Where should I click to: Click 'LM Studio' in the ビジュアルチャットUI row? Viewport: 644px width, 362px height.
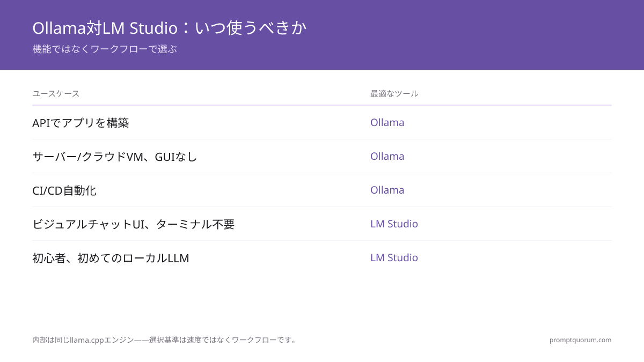(x=394, y=224)
